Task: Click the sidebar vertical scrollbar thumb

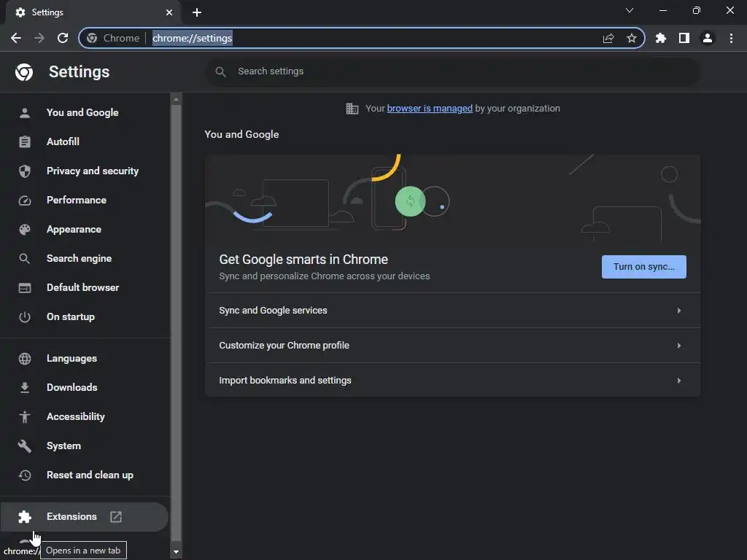Action: [x=176, y=323]
